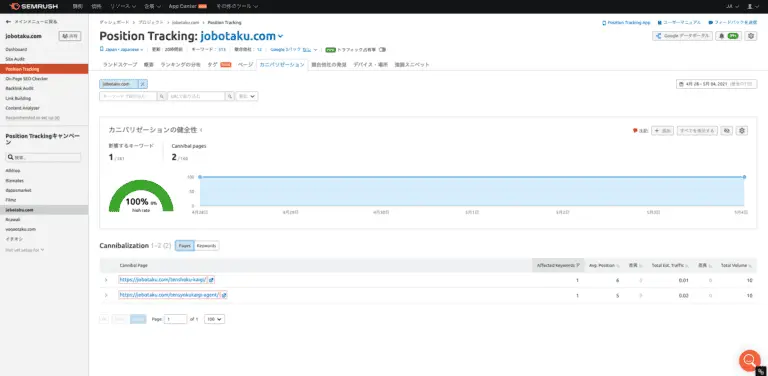Viewport: 768px width, 376px height.
Task: Click the chart settings gear icon
Action: (742, 131)
